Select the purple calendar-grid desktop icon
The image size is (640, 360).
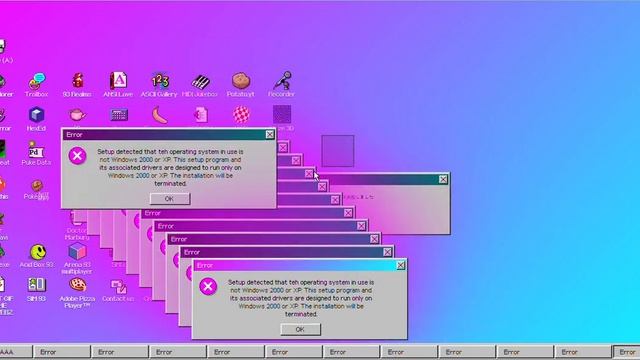119,115
